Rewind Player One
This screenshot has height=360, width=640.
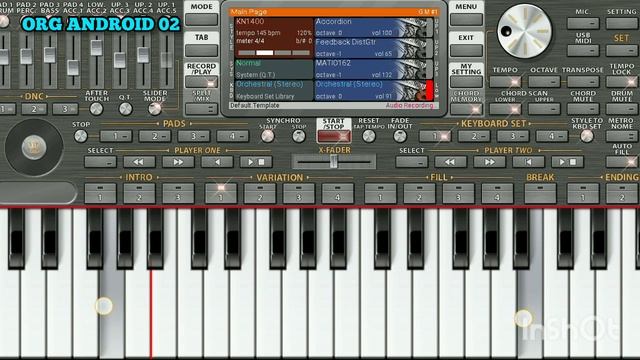(139, 162)
